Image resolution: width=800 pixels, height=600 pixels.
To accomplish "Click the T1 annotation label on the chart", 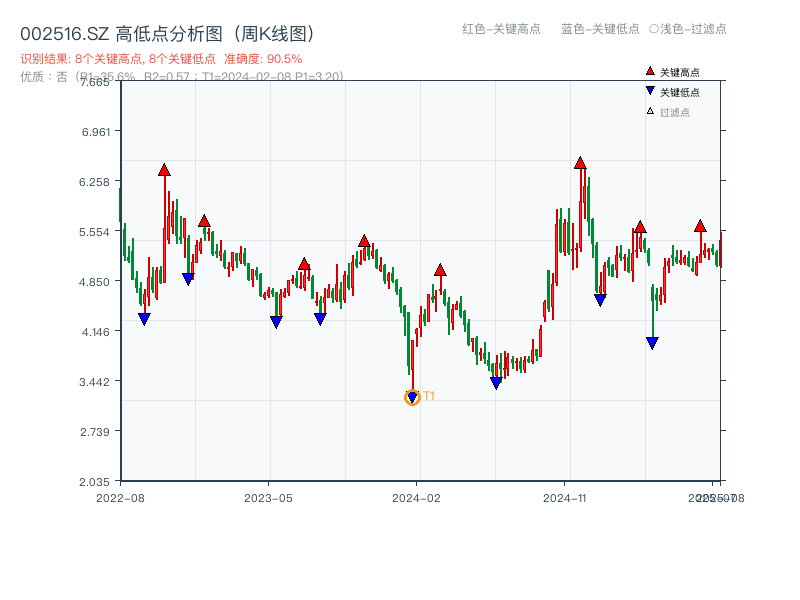I will [x=427, y=397].
